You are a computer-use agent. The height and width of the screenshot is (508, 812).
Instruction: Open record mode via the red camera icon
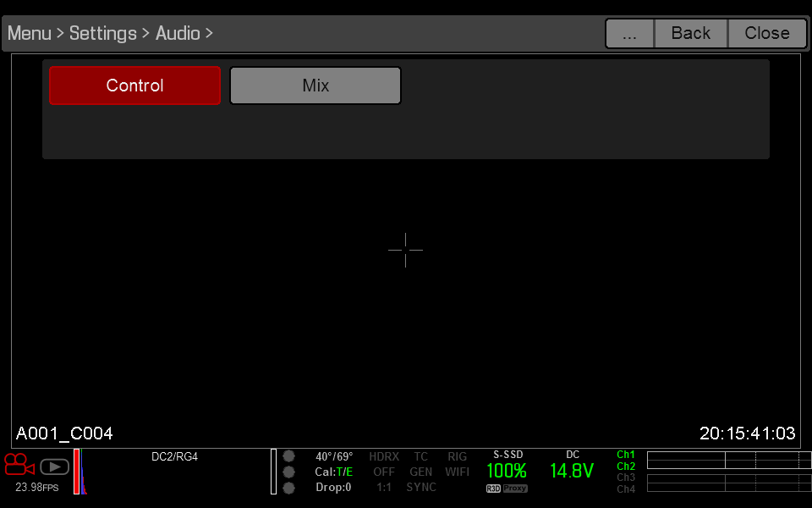(x=19, y=465)
